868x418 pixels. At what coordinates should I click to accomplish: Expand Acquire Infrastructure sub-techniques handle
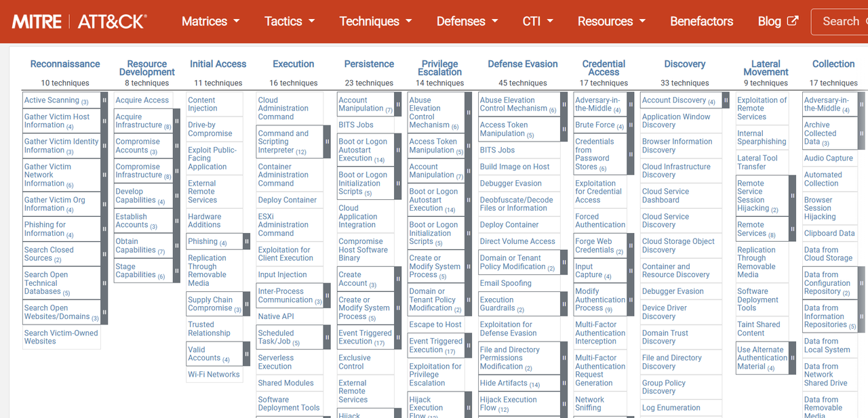(176, 121)
